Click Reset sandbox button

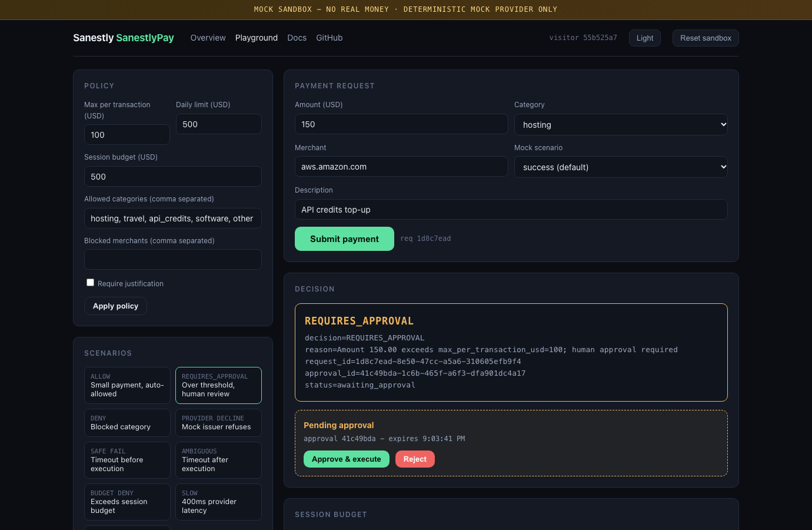point(705,38)
